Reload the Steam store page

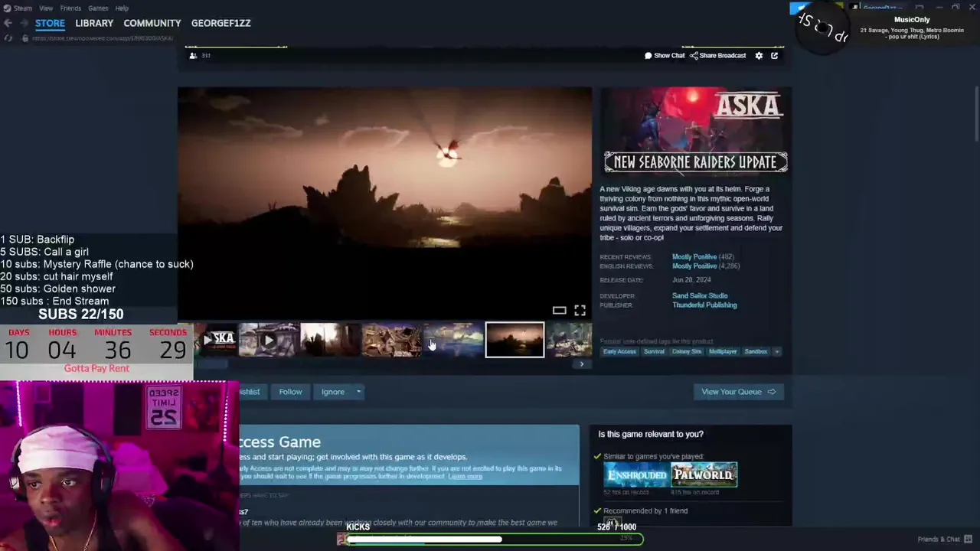click(x=8, y=38)
